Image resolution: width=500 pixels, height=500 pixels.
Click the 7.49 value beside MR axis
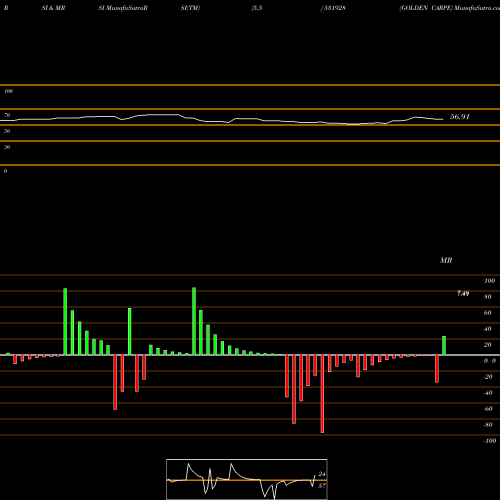(x=463, y=293)
